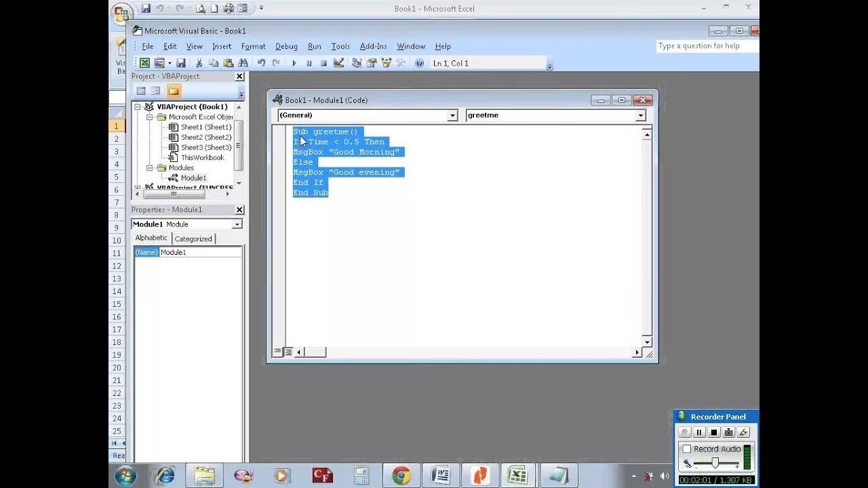The image size is (868, 488).
Task: Collapse the Microsoft Excel Objects folder
Action: [x=150, y=117]
